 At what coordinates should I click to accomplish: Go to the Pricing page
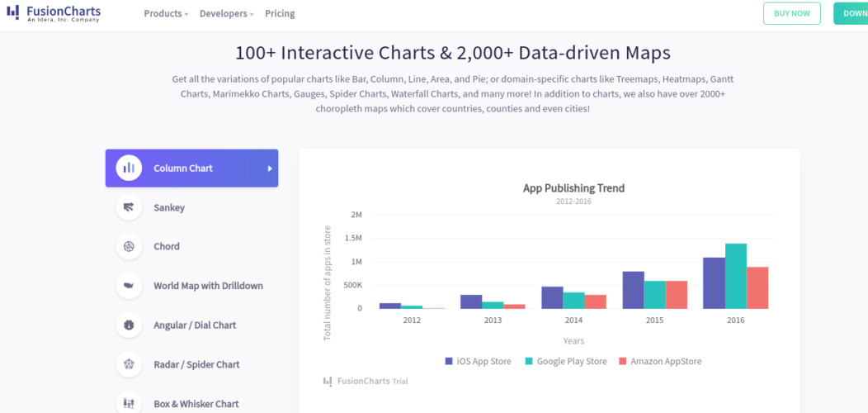(280, 13)
